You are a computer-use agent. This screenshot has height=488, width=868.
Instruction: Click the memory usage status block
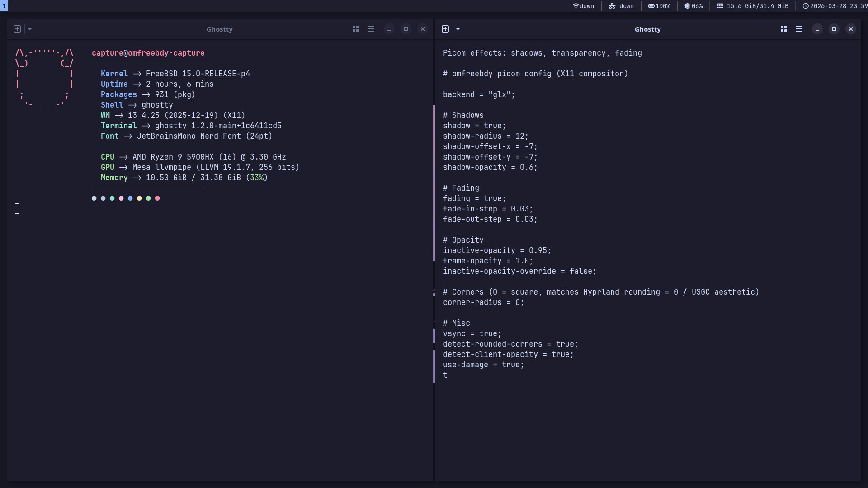point(753,6)
